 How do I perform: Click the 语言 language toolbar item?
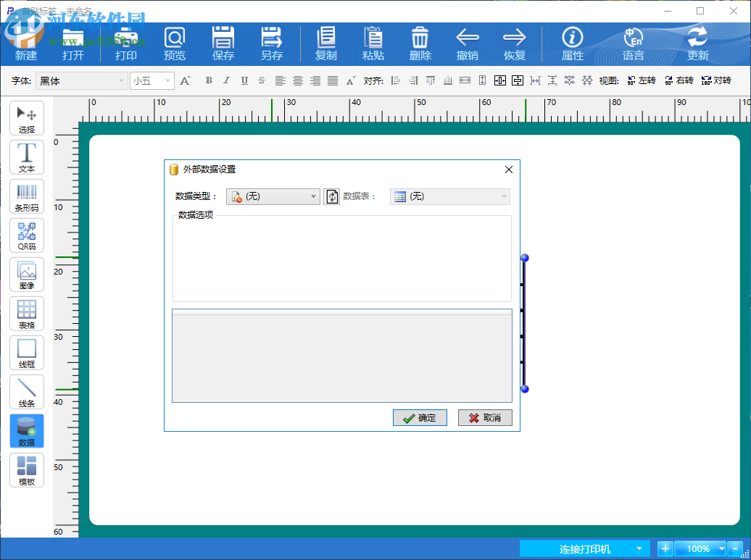tap(633, 43)
